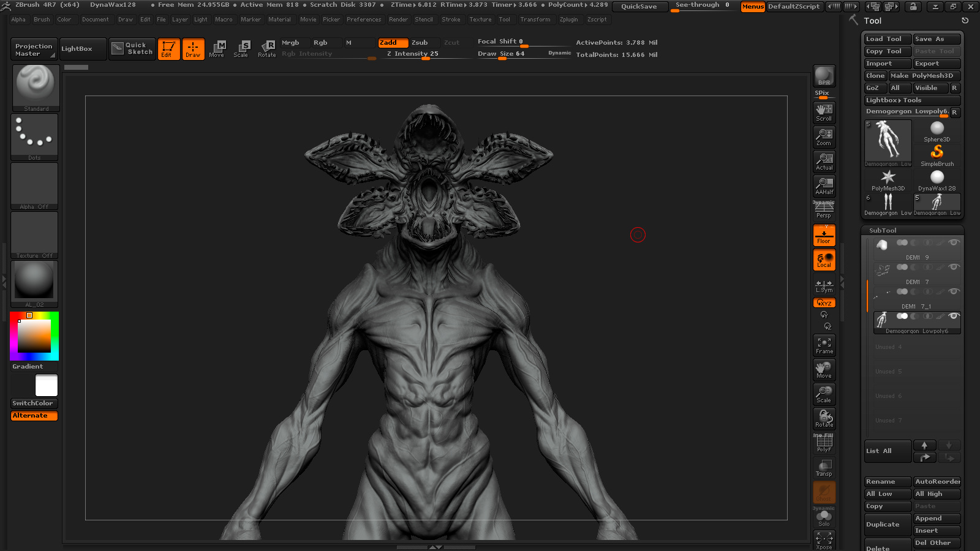The height and width of the screenshot is (551, 980).
Task: Hide the DEM1 7 subtool via eye icon
Action: [x=954, y=267]
